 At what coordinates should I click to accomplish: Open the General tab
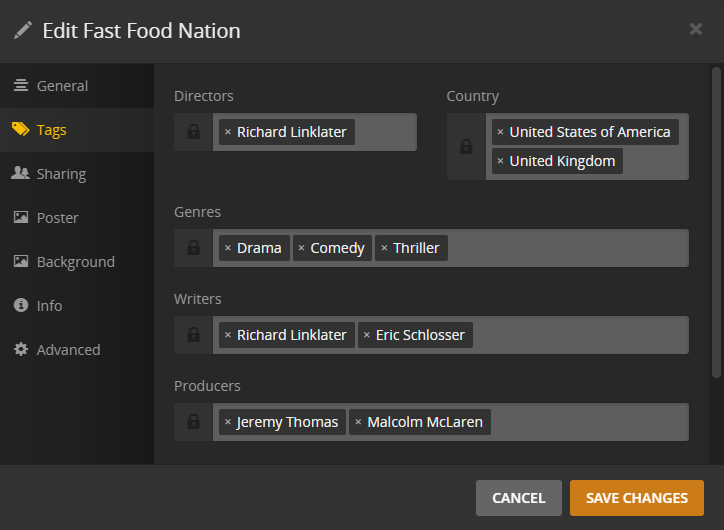point(62,86)
